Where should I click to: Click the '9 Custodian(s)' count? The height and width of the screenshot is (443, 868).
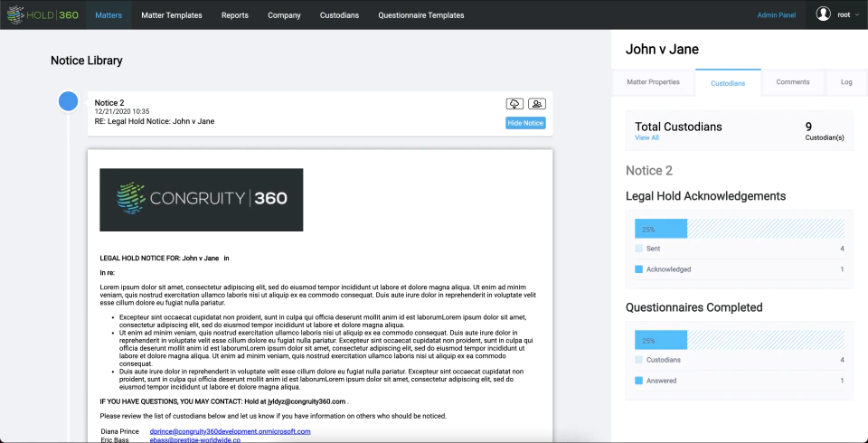(x=825, y=132)
